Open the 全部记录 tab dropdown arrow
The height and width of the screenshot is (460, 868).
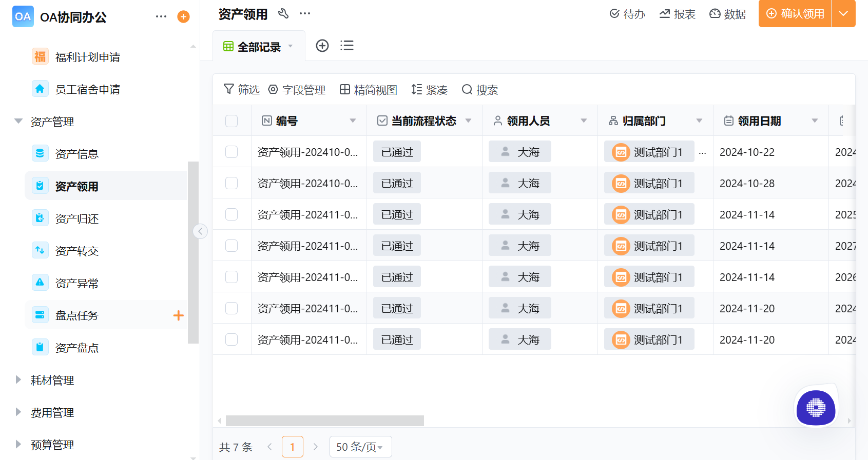click(291, 46)
